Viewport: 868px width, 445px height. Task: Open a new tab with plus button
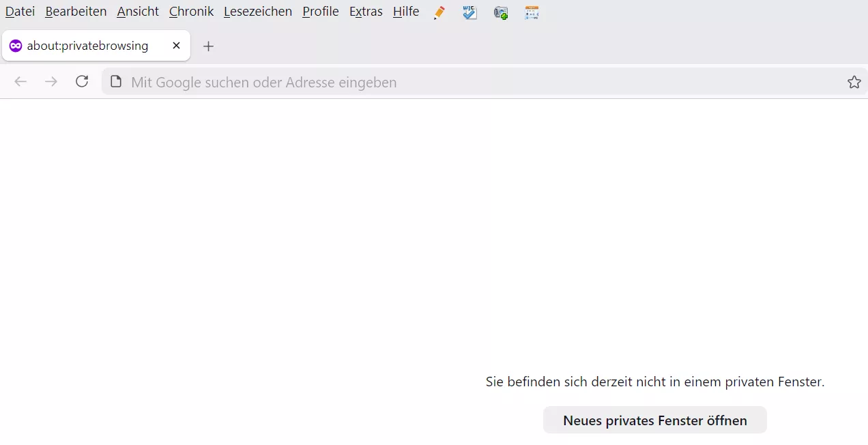pos(209,46)
